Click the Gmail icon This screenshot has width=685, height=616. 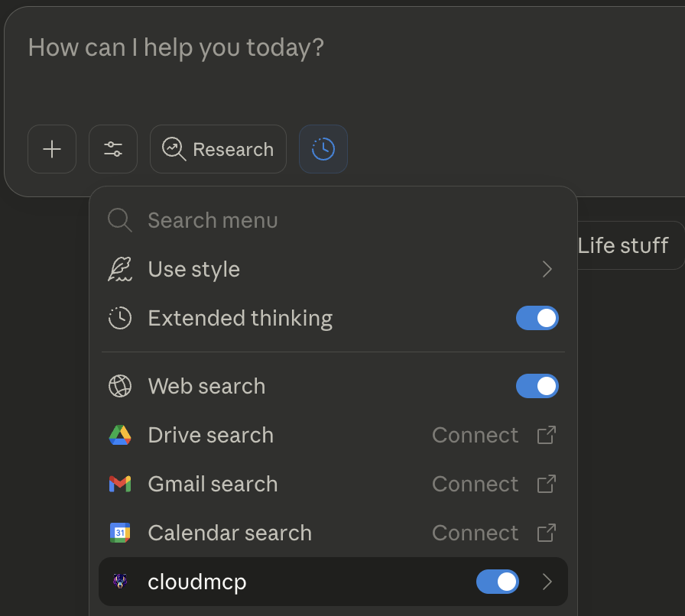click(x=120, y=484)
